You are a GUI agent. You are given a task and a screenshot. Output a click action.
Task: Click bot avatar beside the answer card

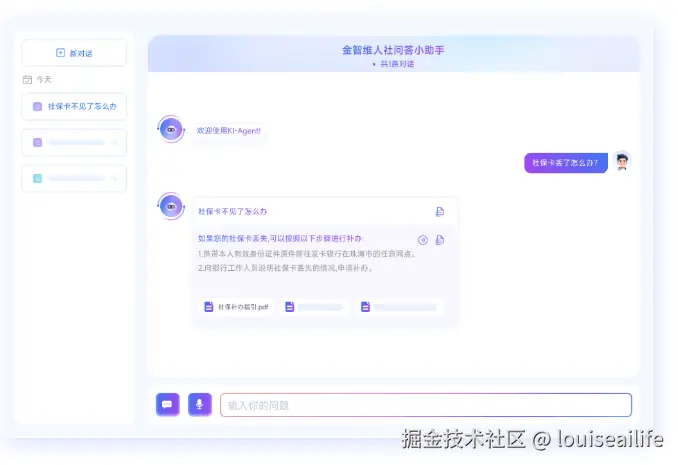click(171, 206)
